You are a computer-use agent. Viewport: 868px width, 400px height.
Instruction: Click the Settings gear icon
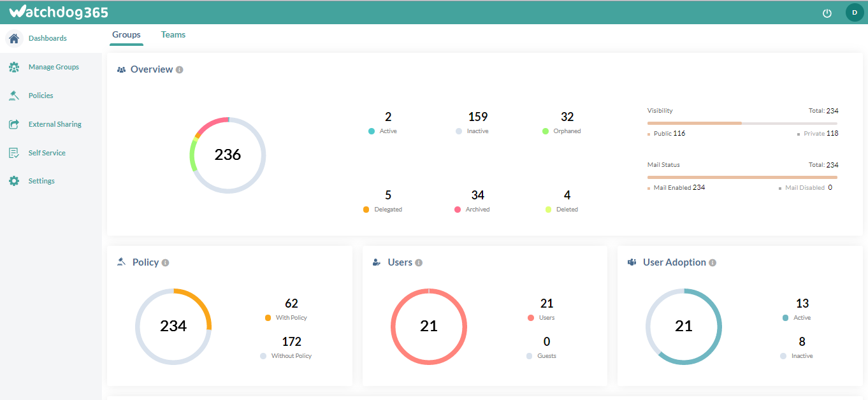click(14, 181)
